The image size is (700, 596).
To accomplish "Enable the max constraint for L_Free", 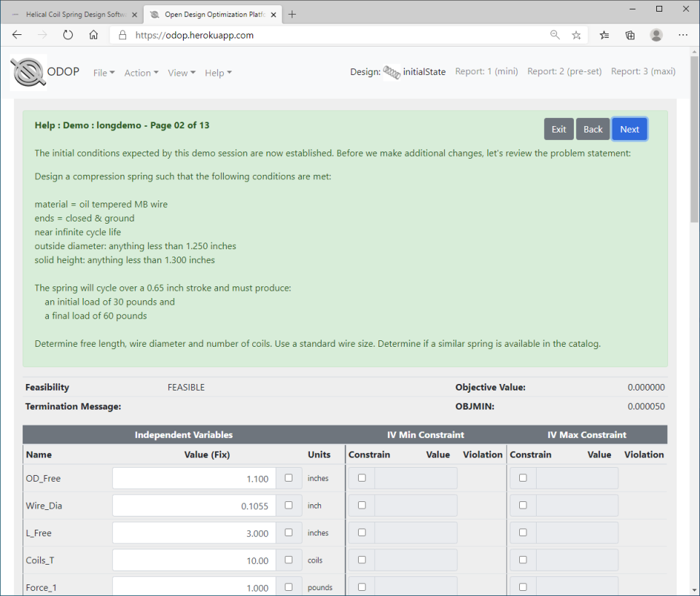I will pyautogui.click(x=523, y=532).
